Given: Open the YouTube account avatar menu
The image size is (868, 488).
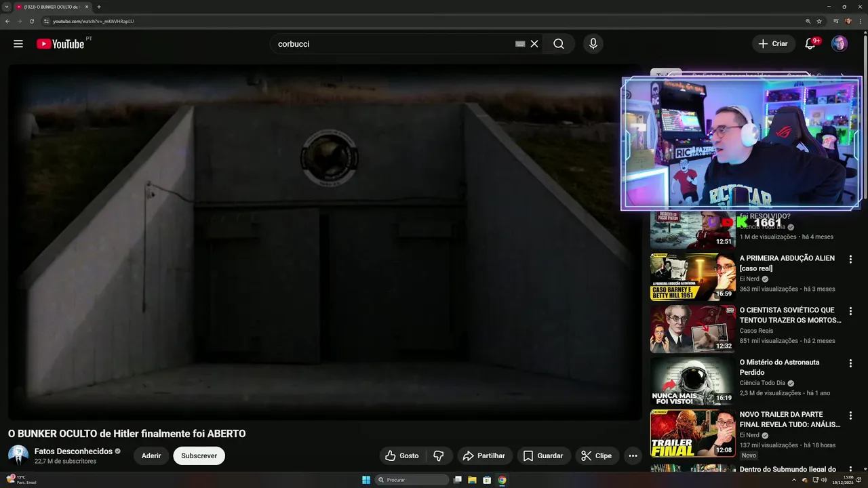Looking at the screenshot, I should click(x=840, y=44).
